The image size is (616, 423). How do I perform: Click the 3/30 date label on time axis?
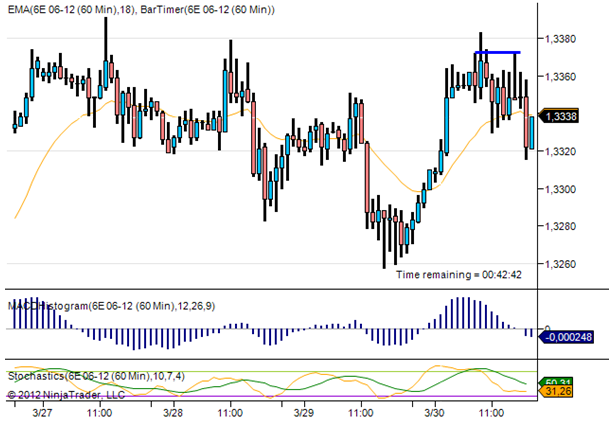coord(434,413)
